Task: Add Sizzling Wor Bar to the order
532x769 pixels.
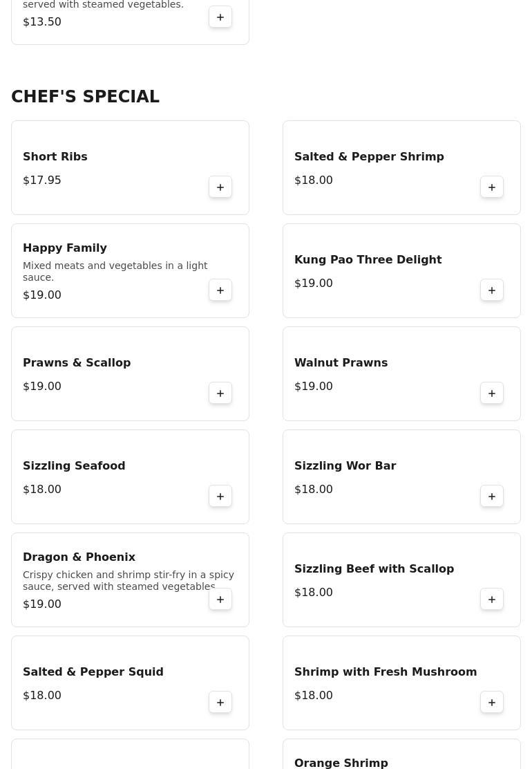Action: tap(492, 497)
